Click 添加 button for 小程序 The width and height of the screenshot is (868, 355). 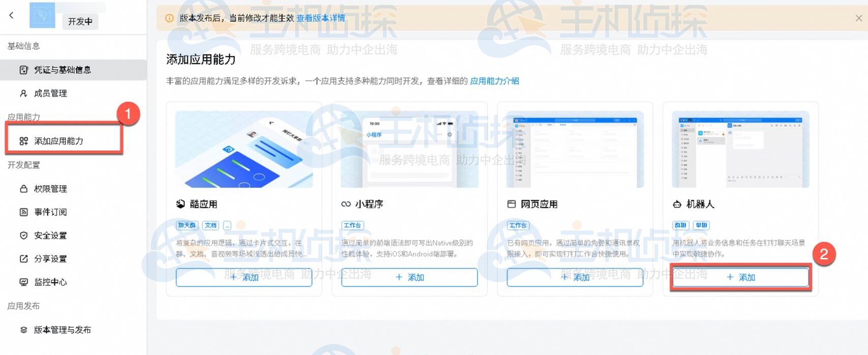click(409, 277)
